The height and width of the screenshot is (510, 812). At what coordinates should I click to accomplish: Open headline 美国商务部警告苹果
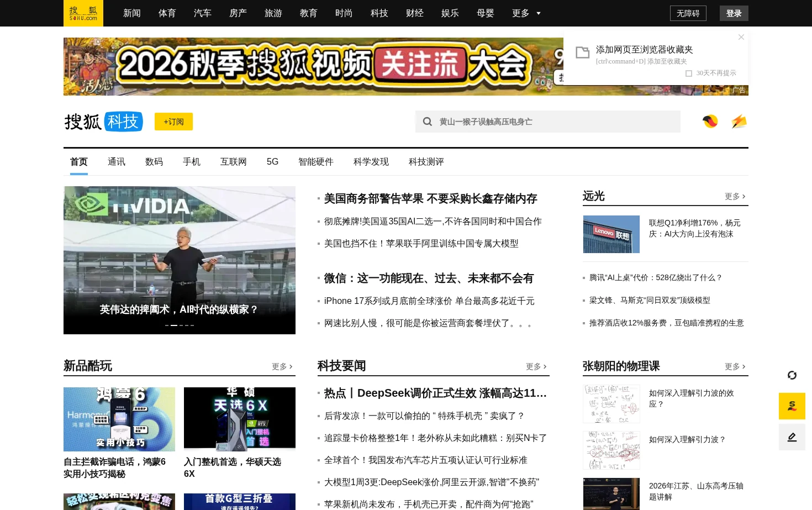[x=431, y=199]
